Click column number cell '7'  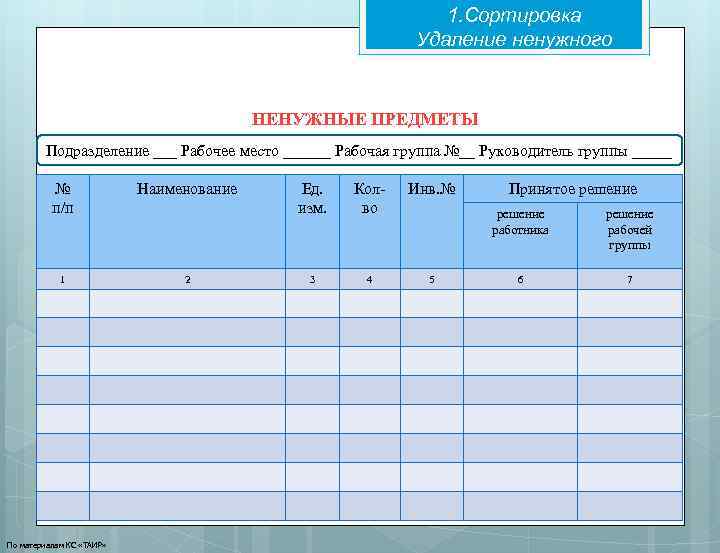630,279
